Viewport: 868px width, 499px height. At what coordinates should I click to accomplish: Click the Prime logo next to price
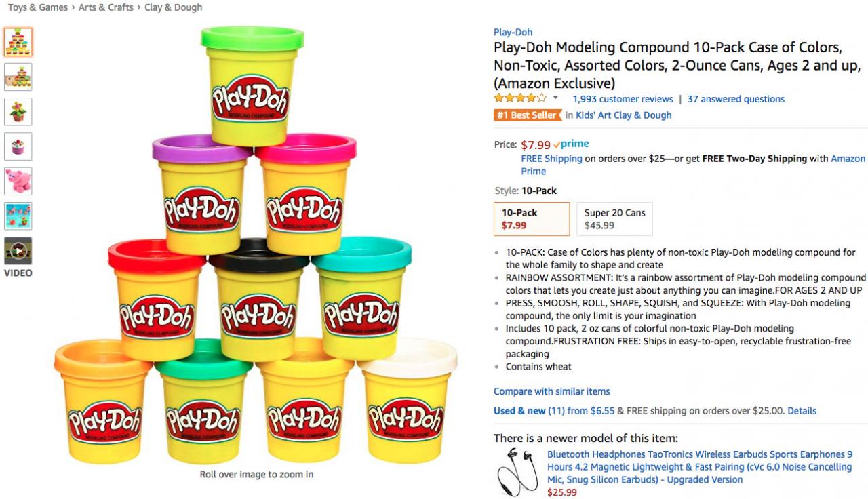571,144
